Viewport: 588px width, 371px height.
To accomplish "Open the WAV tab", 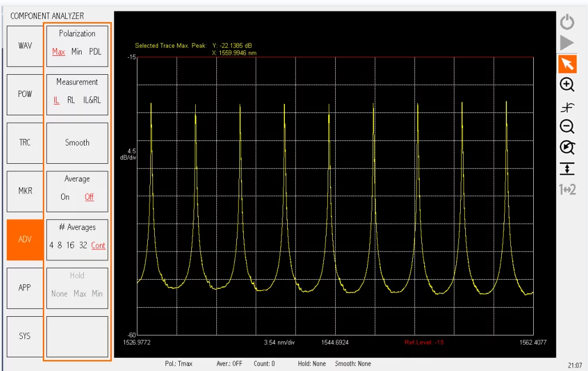I will coord(25,46).
